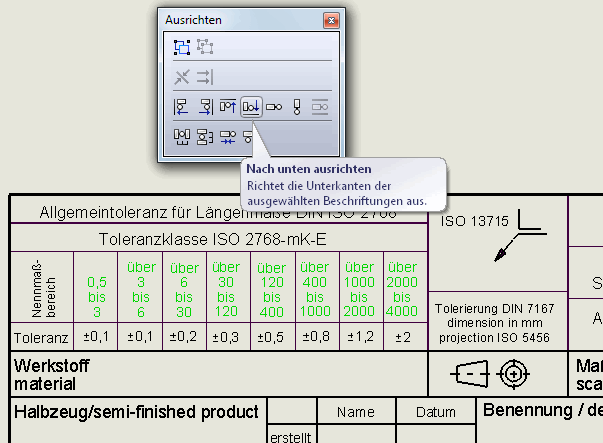This screenshot has width=603, height=443.
Task: Select the ±0,5 tolerance value
Action: (x=271, y=337)
